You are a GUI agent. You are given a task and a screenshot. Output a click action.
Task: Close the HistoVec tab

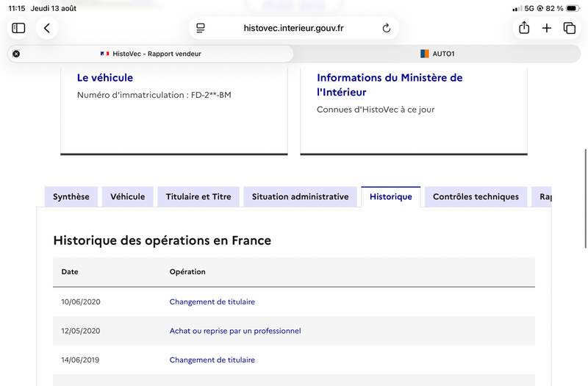pos(16,54)
